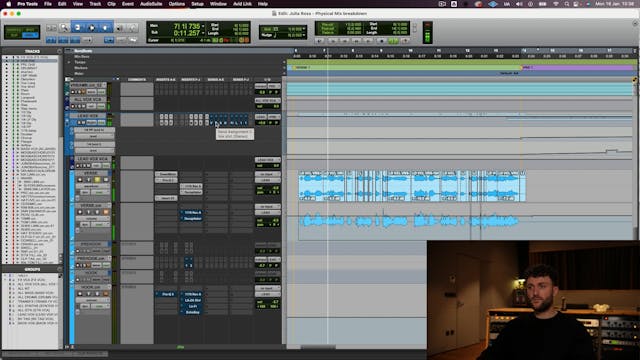Select the Zoomer tool
This screenshot has height=360, width=640.
(x=64, y=28)
